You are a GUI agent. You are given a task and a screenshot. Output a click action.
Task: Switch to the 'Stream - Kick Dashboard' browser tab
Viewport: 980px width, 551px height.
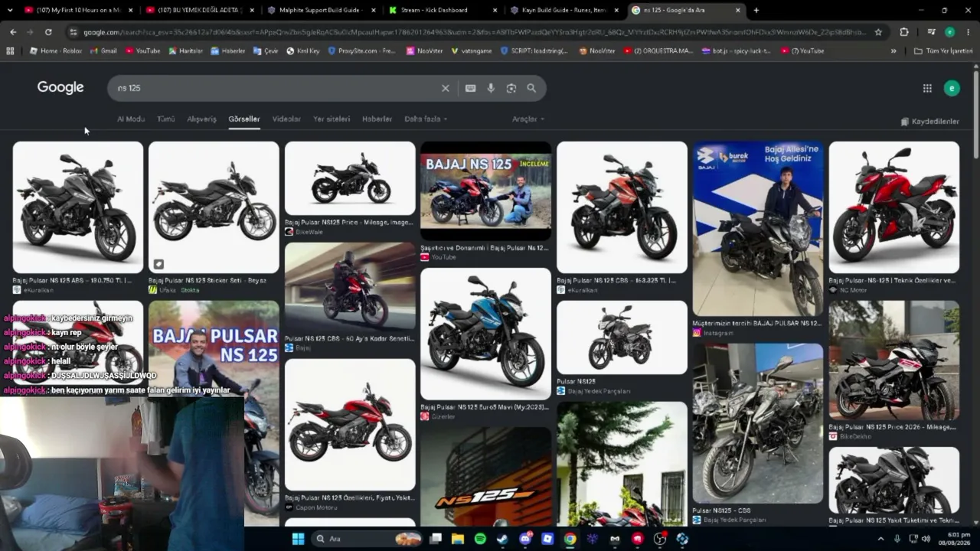(x=442, y=10)
